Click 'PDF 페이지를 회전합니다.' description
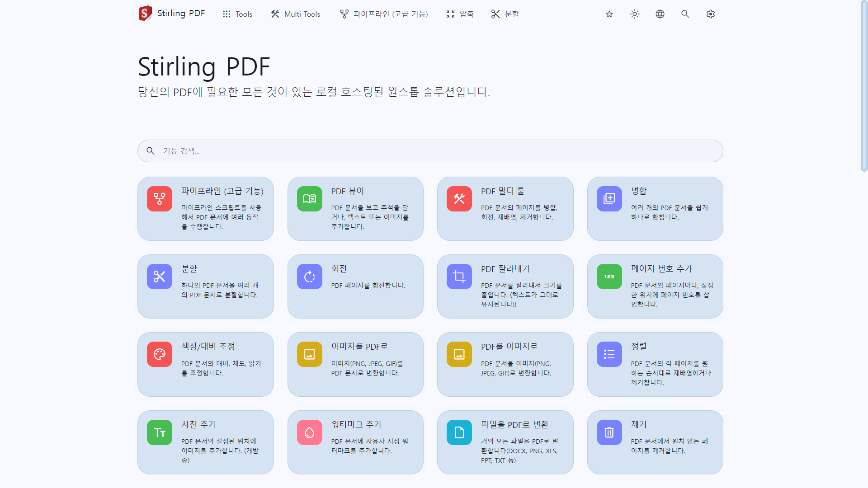This screenshot has width=868, height=488. pyautogui.click(x=368, y=286)
